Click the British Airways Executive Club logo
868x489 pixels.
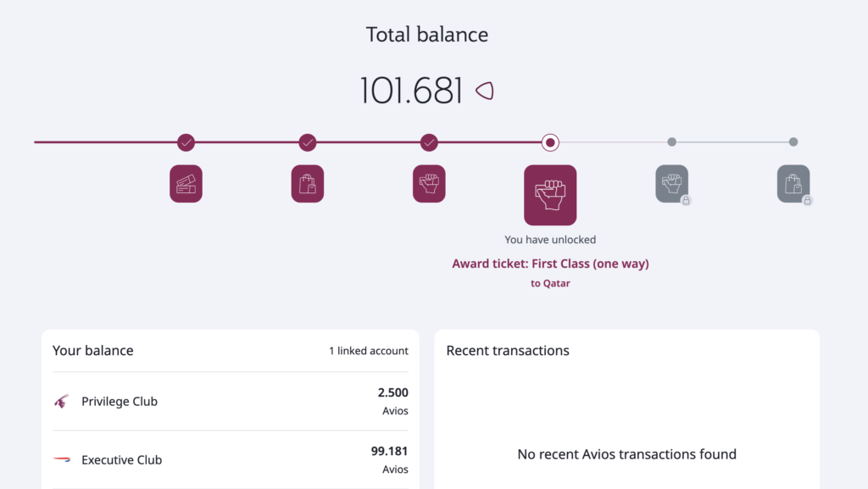(x=61, y=459)
